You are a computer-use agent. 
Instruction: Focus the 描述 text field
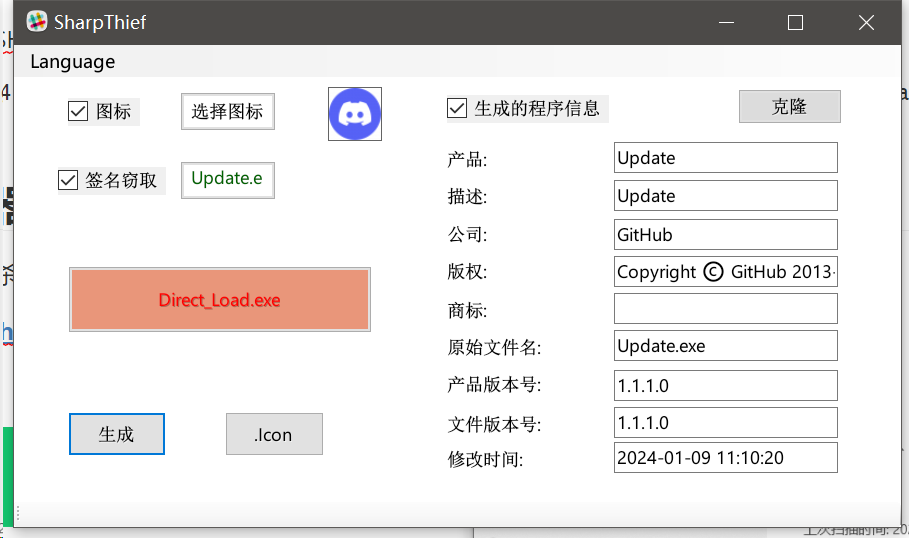725,196
